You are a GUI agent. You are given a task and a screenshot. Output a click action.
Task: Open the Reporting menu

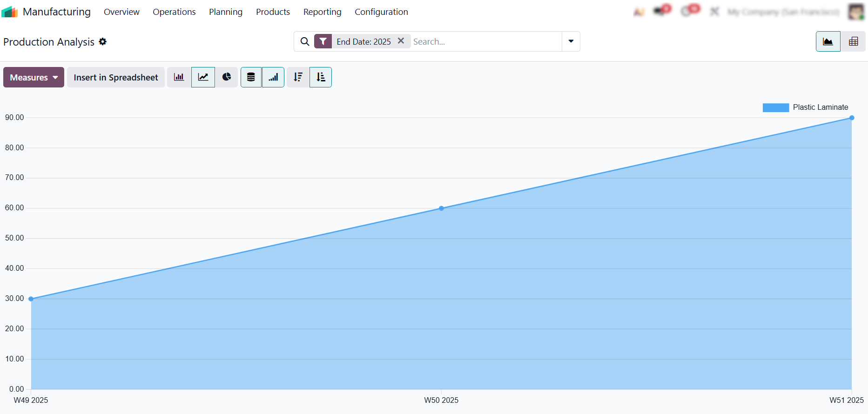pos(322,12)
